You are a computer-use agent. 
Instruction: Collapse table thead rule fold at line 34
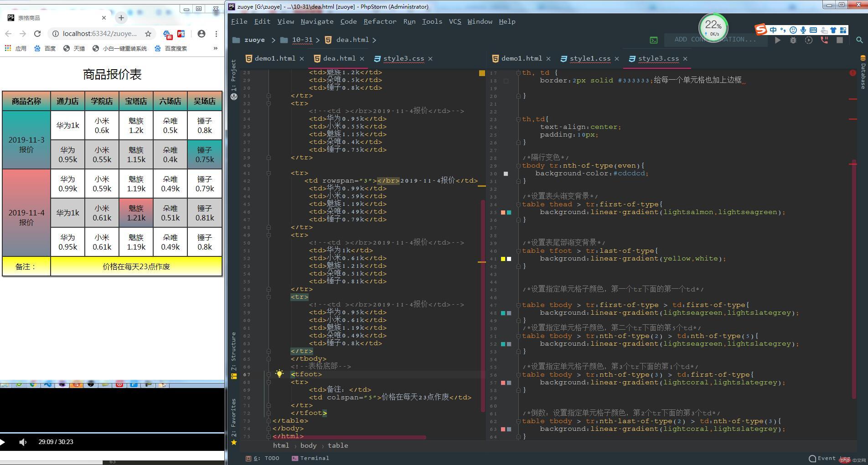(x=518, y=204)
